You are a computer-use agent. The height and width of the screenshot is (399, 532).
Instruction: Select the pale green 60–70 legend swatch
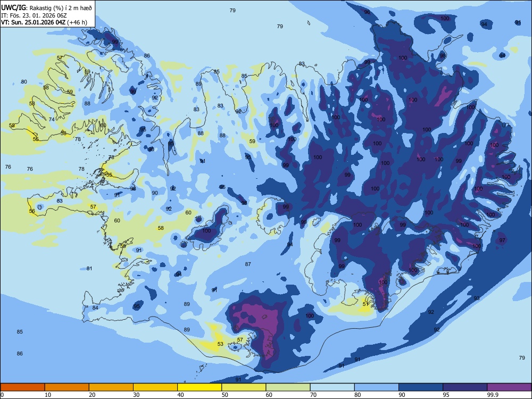288,387
